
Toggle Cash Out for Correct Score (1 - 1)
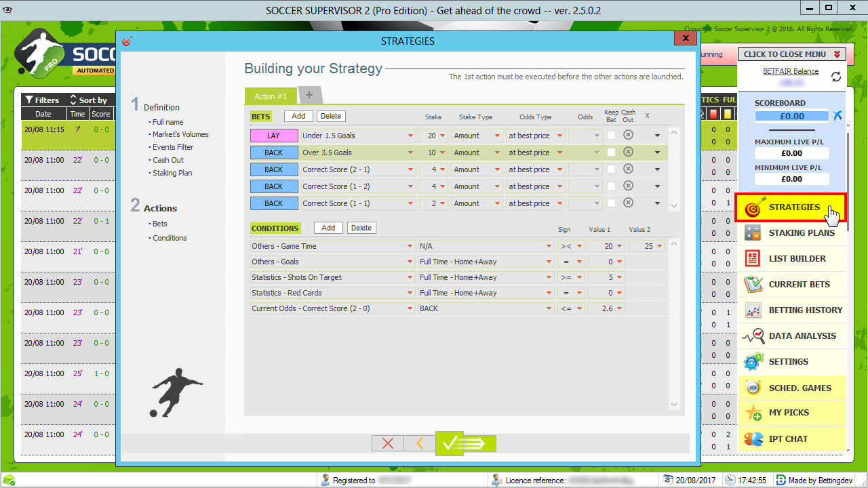point(628,203)
